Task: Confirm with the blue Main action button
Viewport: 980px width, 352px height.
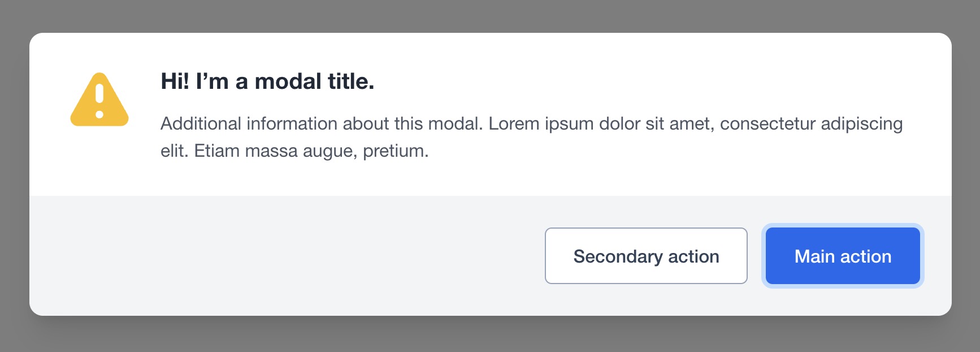Action: pyautogui.click(x=843, y=256)
